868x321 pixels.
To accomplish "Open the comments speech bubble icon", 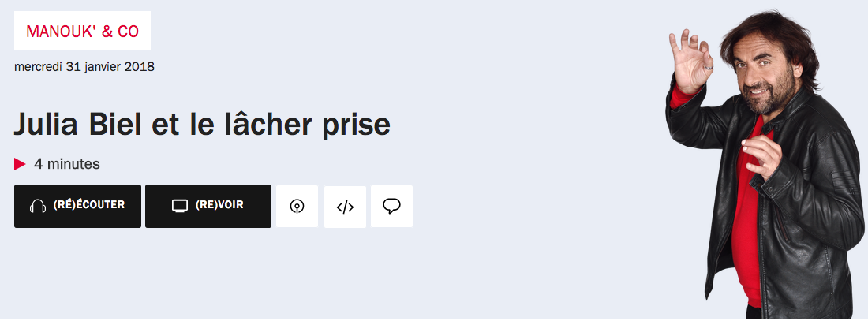I will 391,207.
